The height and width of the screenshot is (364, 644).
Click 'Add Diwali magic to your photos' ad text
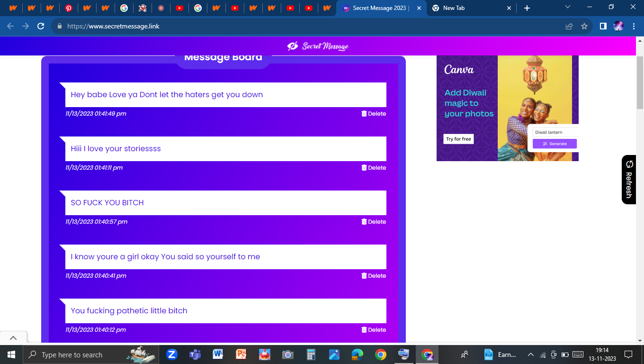(x=469, y=103)
